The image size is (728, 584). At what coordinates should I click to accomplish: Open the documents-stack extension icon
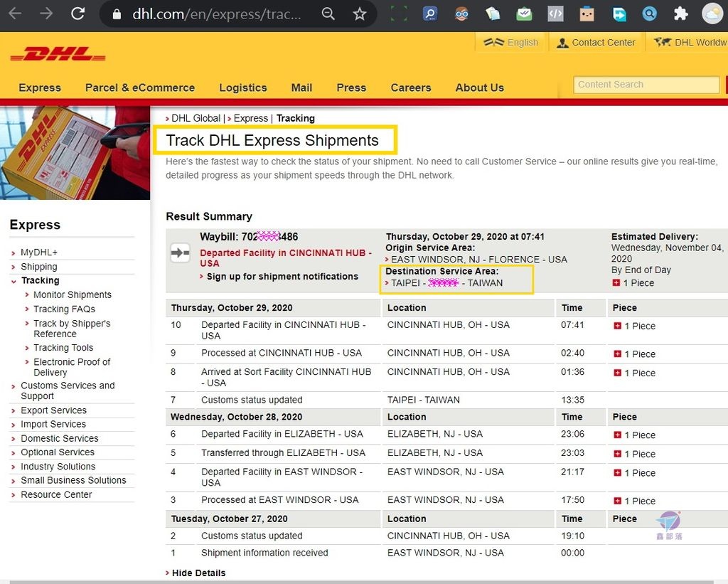coord(493,14)
